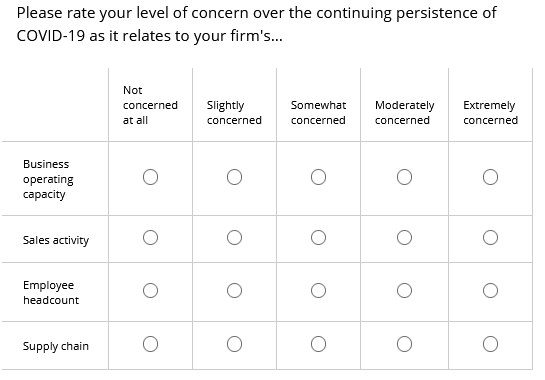Select 'Somewhat concerned' for Business operating capacity
The width and height of the screenshot is (545, 380).
click(318, 177)
